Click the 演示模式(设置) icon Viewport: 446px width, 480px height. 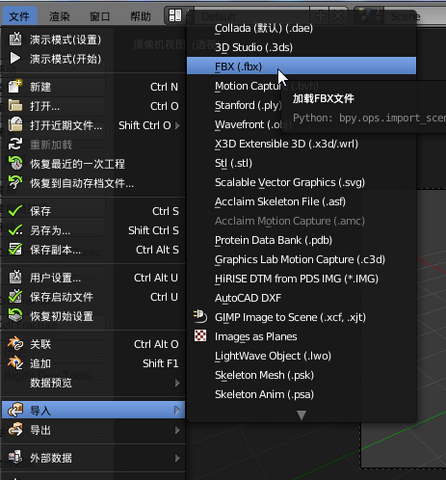(15, 39)
